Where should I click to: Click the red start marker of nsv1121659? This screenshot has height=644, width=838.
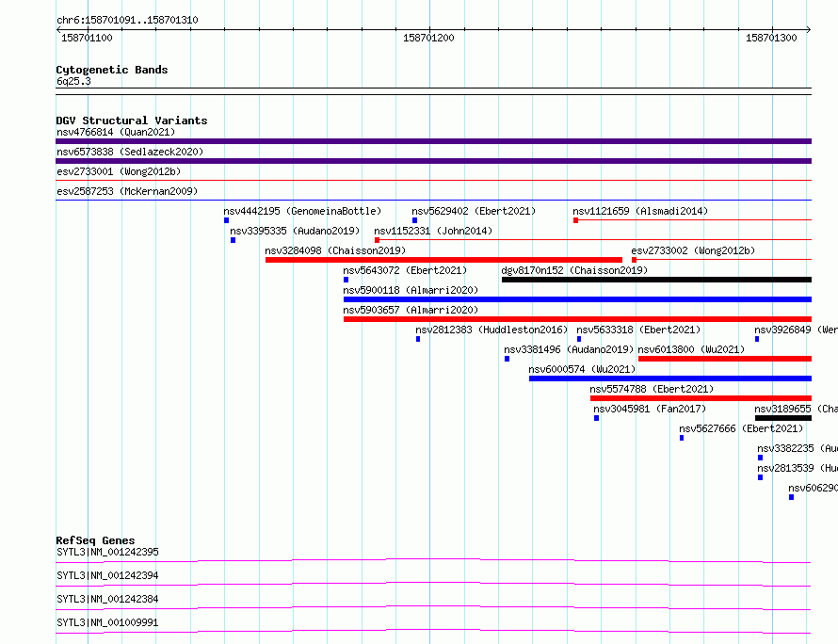click(x=575, y=220)
